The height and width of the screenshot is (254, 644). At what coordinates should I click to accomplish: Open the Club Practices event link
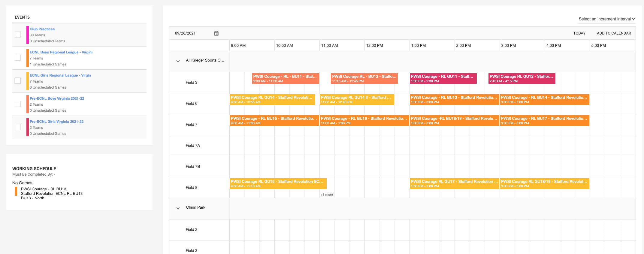[x=42, y=29]
